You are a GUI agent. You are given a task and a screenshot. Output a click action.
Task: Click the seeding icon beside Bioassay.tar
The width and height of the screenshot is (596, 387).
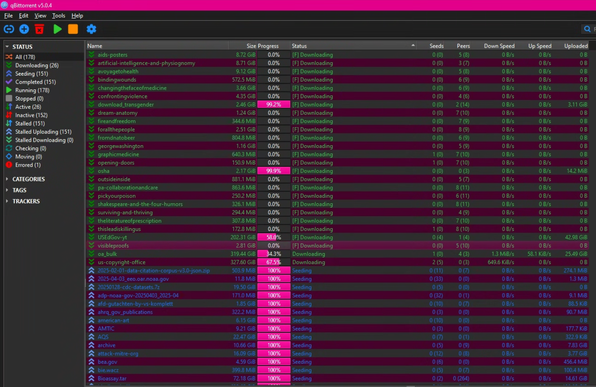pos(91,378)
